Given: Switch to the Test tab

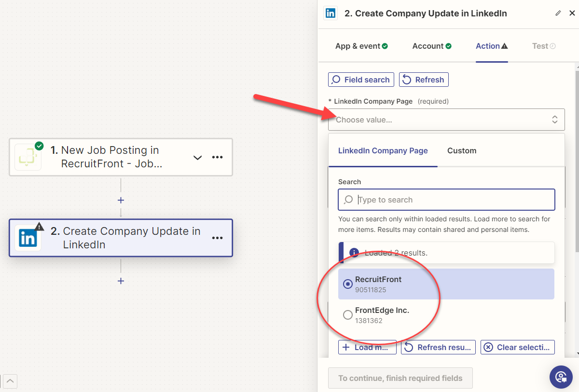Looking at the screenshot, I should [x=544, y=46].
